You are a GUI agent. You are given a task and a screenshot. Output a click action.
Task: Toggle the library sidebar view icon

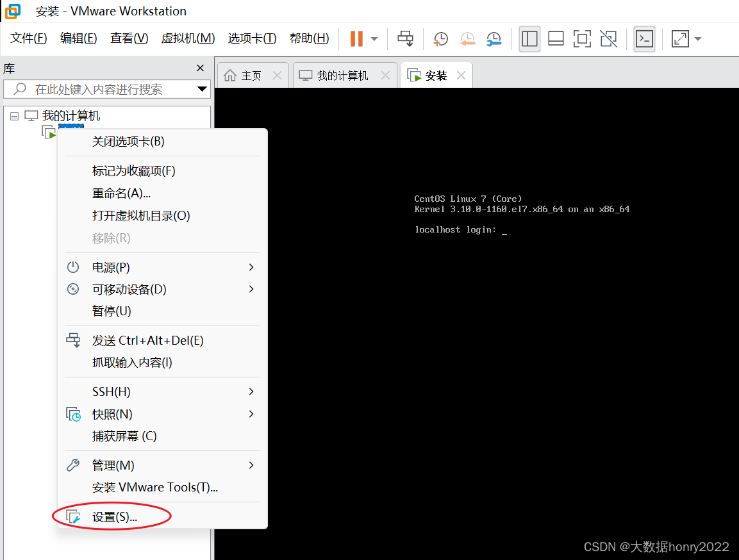[529, 38]
